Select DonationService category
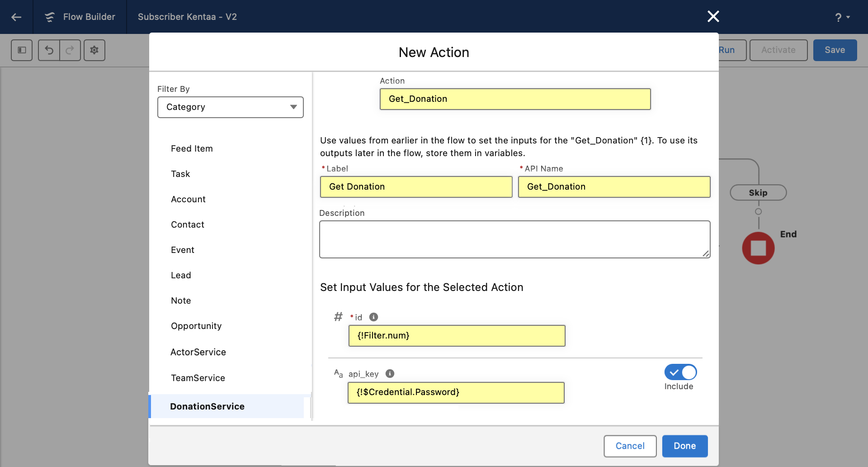Viewport: 868px width, 467px height. click(226, 406)
